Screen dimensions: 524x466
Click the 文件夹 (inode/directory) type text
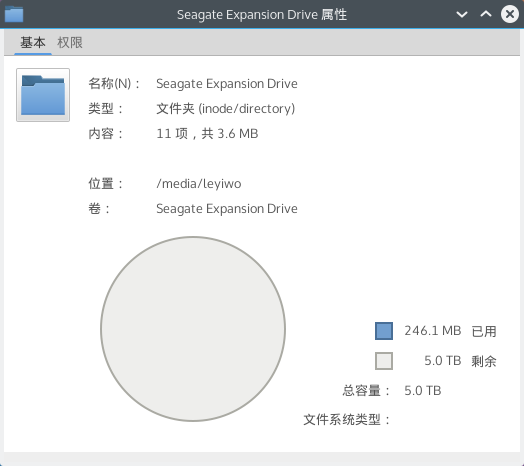click(226, 109)
